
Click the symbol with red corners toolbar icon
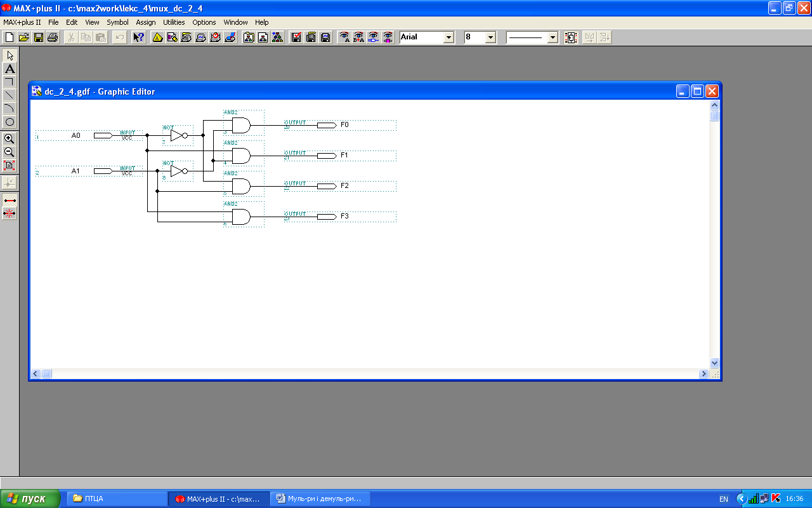tap(571, 37)
